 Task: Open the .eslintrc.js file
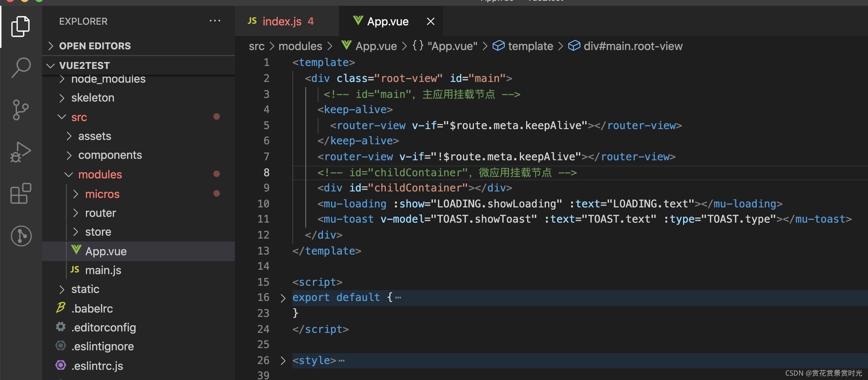point(139,366)
